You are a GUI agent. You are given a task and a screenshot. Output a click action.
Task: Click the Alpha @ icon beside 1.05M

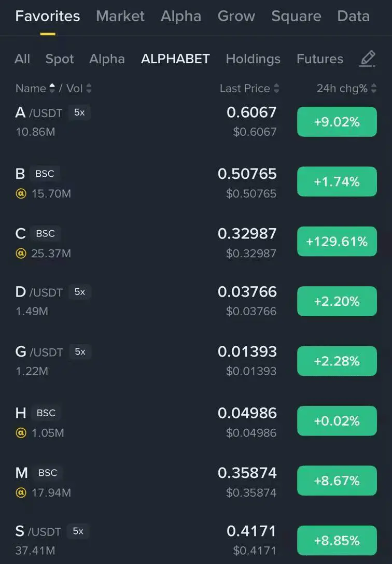click(21, 433)
